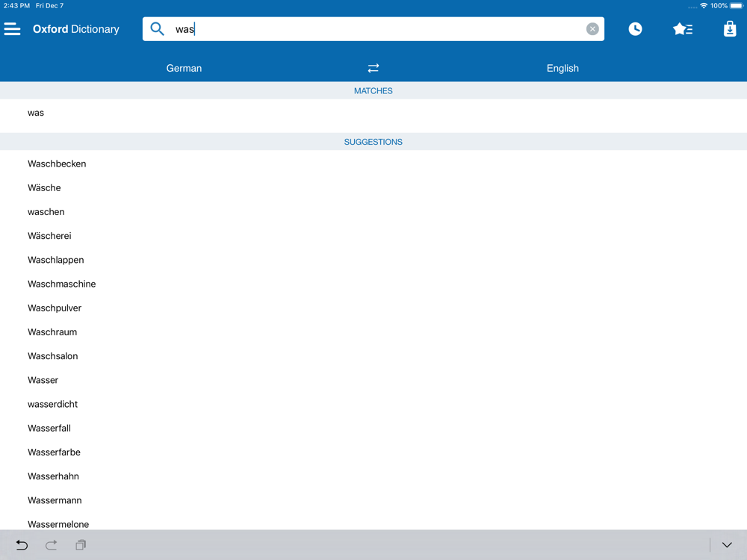Tap the search magnifier icon
Image resolution: width=747 pixels, height=560 pixels.
(x=157, y=29)
